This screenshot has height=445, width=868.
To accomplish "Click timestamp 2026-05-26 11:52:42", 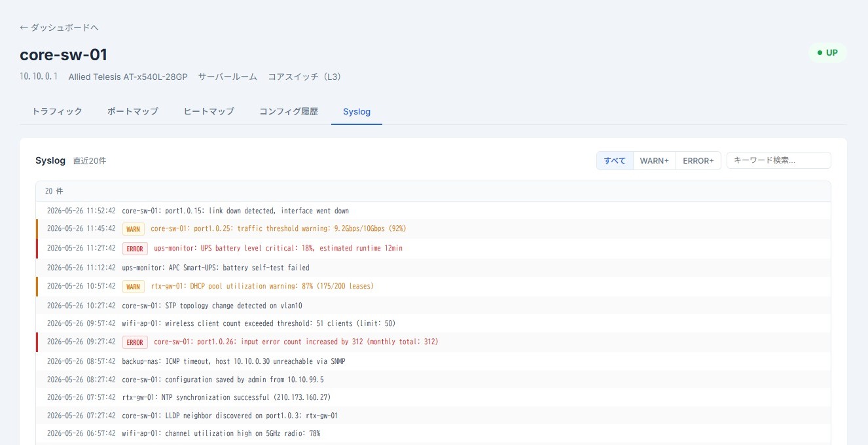I will (81, 211).
